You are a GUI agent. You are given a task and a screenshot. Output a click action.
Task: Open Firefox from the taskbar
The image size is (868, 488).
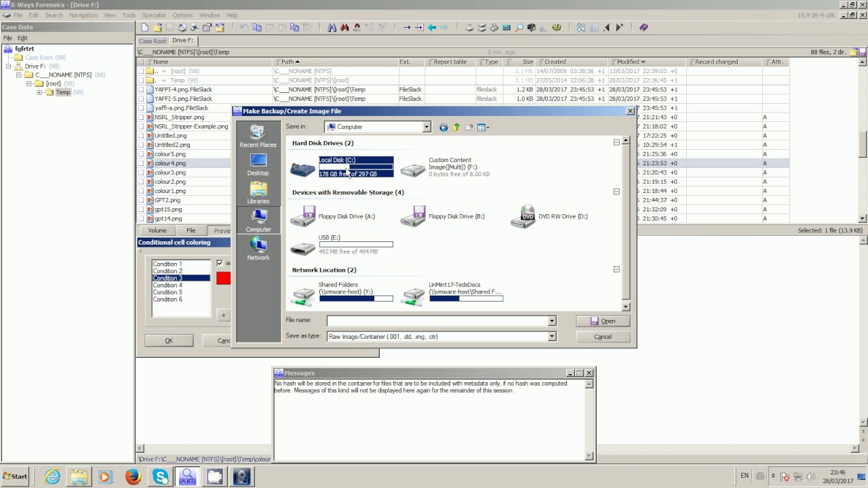(x=133, y=477)
